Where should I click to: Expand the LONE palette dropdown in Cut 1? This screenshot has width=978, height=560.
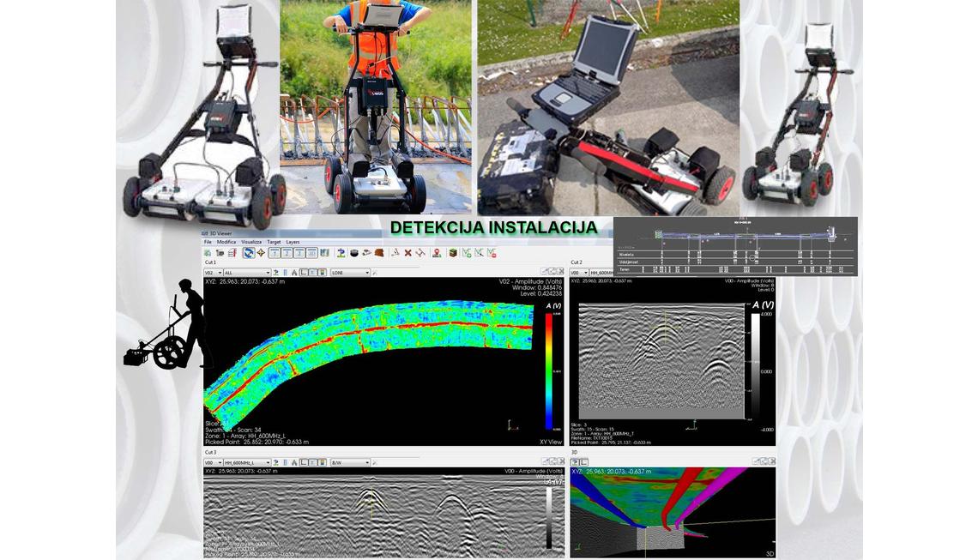coord(350,273)
